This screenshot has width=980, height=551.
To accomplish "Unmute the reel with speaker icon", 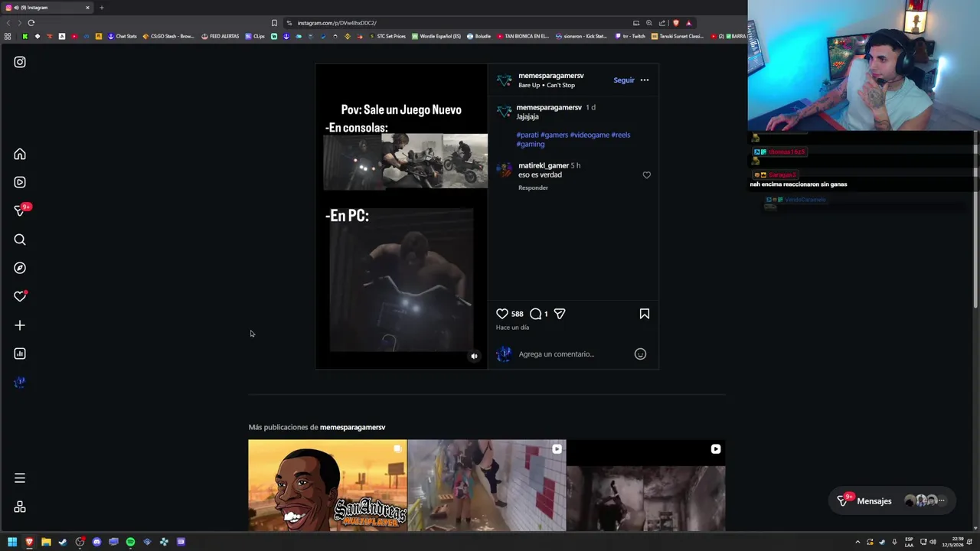I will pos(474,356).
